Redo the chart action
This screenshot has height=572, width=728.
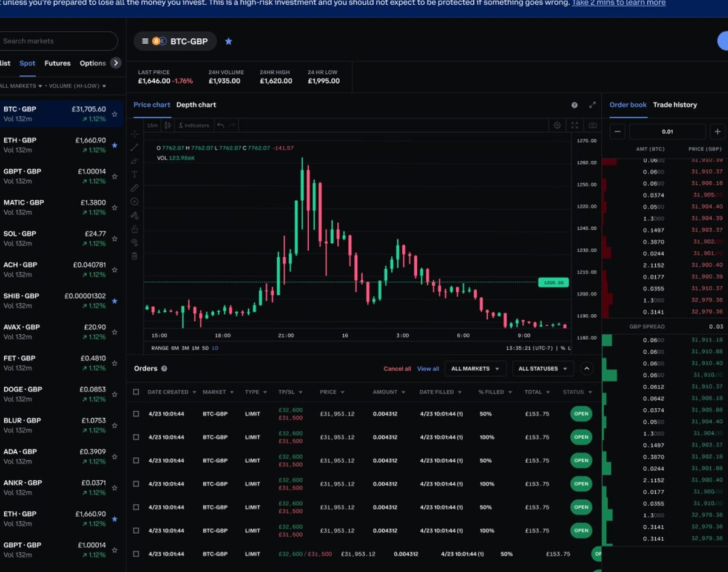click(232, 126)
